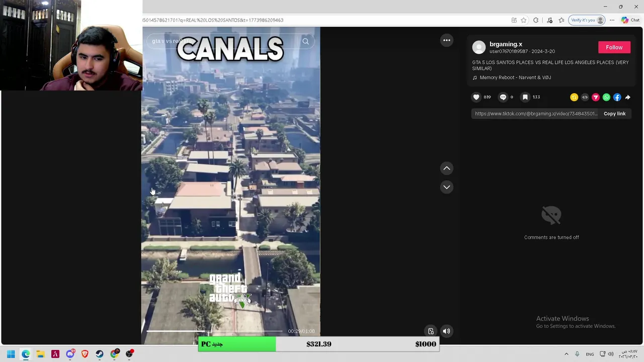Open more share options arrow

pos(628,97)
